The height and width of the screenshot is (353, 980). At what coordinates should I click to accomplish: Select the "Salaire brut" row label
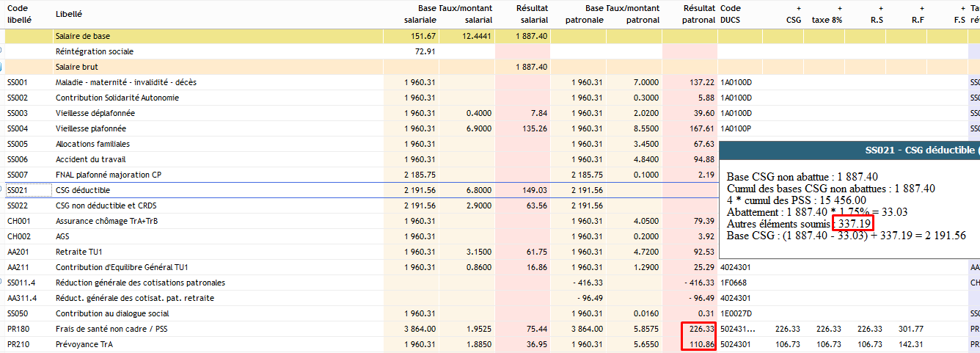coord(76,67)
